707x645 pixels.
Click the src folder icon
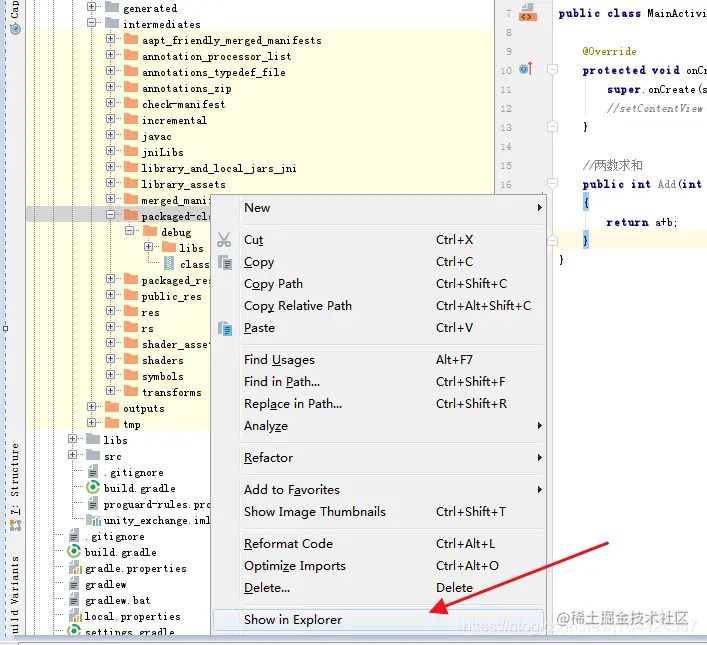(x=93, y=455)
